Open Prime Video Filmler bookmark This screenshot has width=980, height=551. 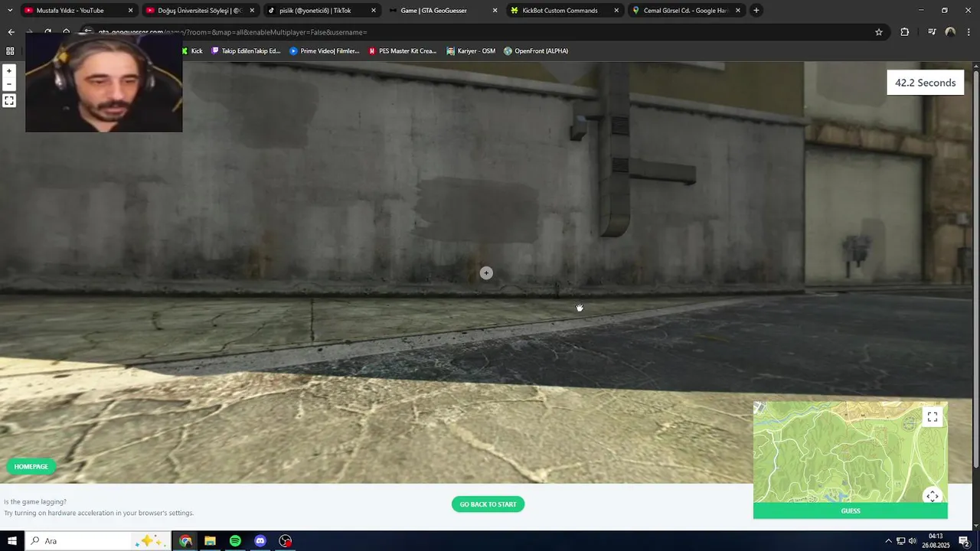point(325,51)
